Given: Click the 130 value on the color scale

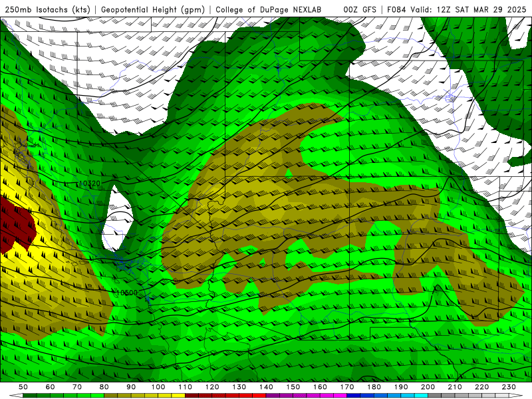Looking at the screenshot, I should 239,387.
